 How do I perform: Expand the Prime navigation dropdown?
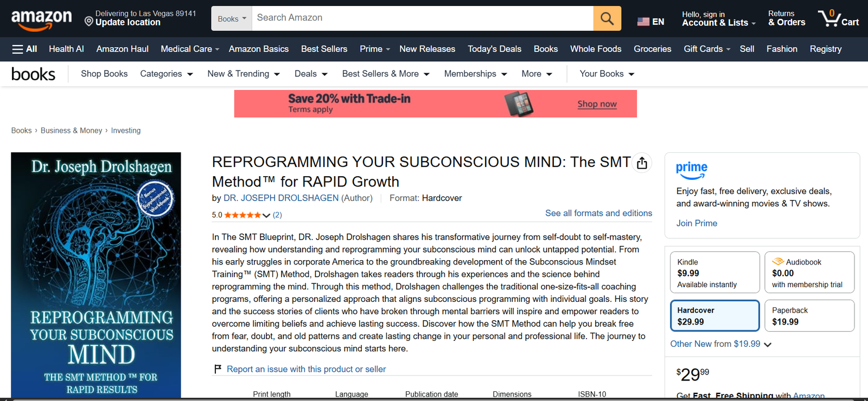375,49
